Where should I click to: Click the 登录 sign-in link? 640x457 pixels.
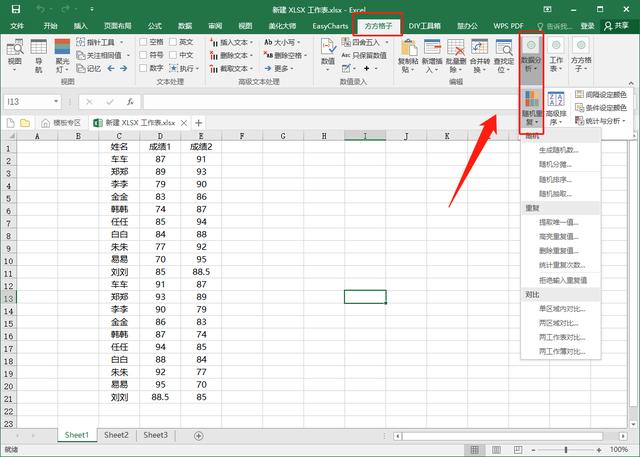click(x=587, y=26)
